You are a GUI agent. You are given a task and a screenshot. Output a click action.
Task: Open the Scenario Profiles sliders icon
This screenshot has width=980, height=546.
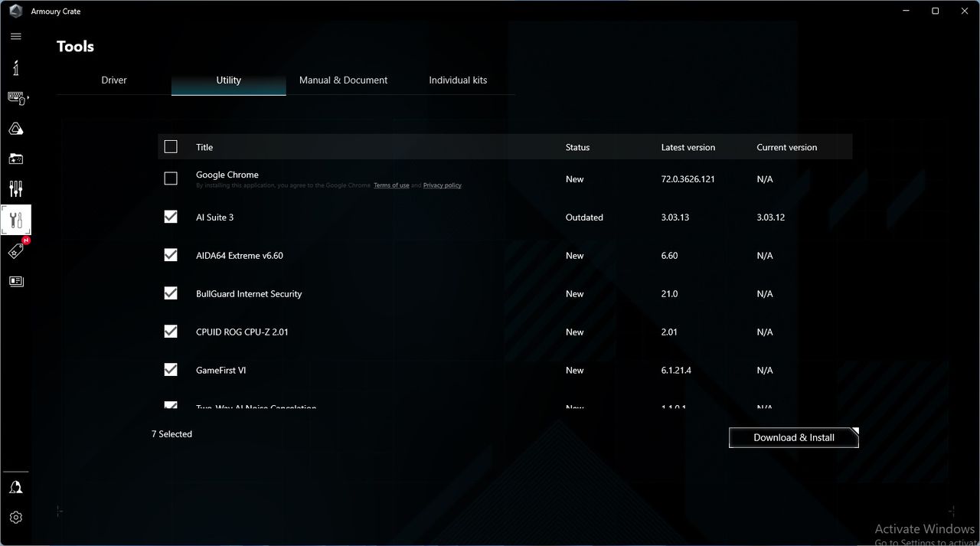click(16, 188)
